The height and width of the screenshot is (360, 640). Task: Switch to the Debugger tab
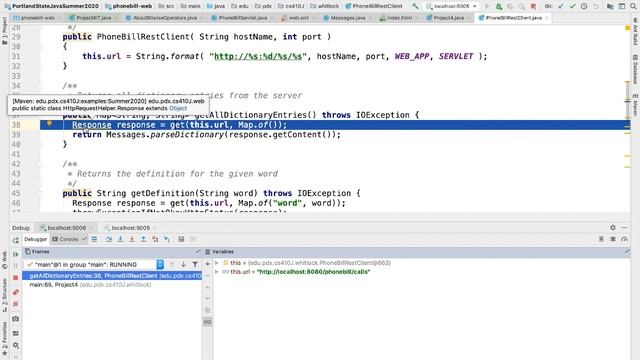coord(36,239)
